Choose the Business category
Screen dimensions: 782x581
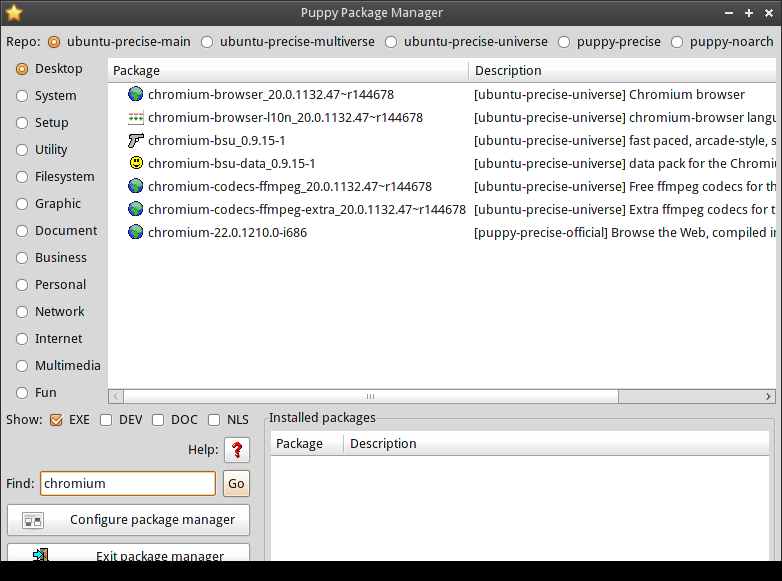point(22,257)
